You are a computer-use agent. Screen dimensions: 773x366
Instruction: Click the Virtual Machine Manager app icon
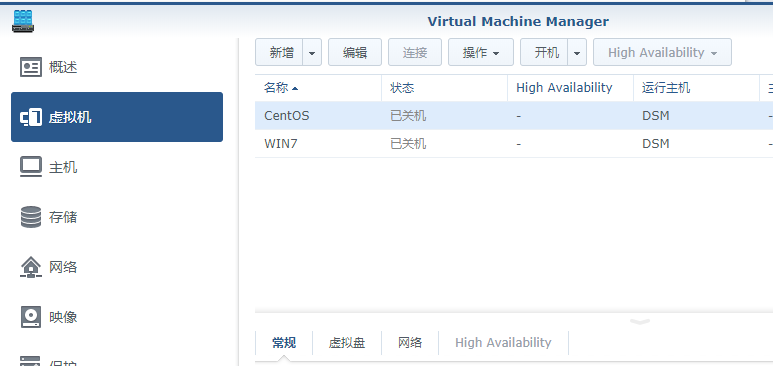(23, 21)
